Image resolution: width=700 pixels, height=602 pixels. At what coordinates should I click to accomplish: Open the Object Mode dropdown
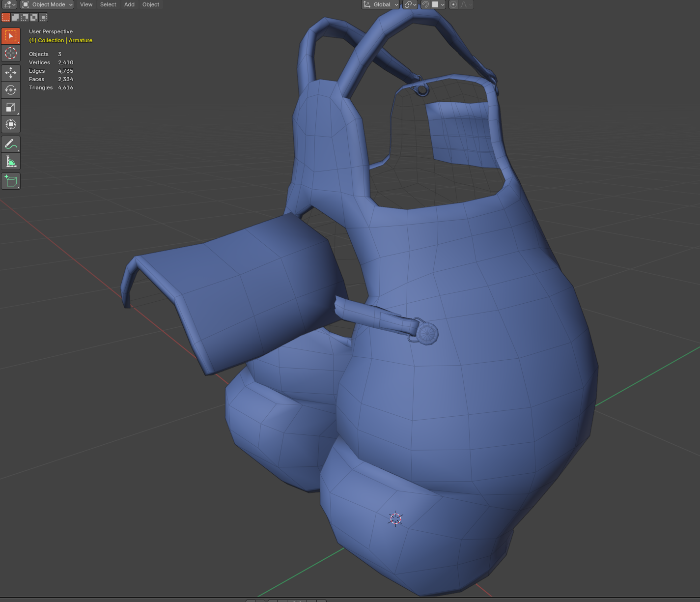pos(47,4)
